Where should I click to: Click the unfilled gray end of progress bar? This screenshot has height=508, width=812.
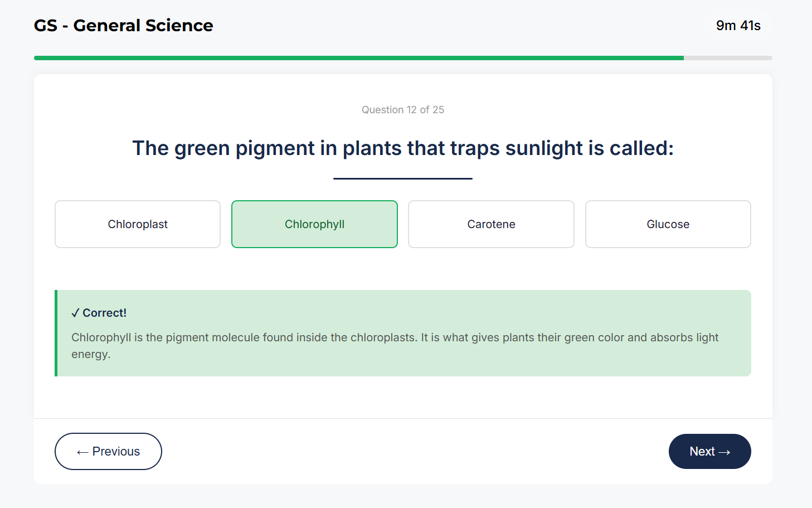pyautogui.click(x=728, y=58)
